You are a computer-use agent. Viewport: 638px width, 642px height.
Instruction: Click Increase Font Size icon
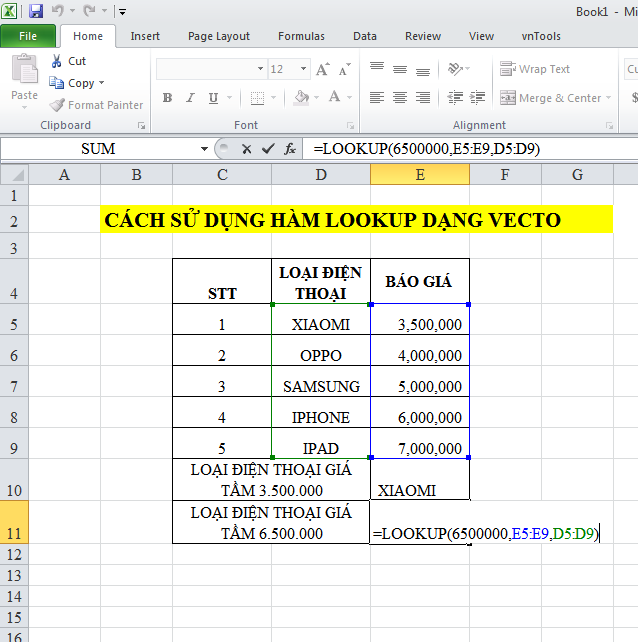pos(323,69)
